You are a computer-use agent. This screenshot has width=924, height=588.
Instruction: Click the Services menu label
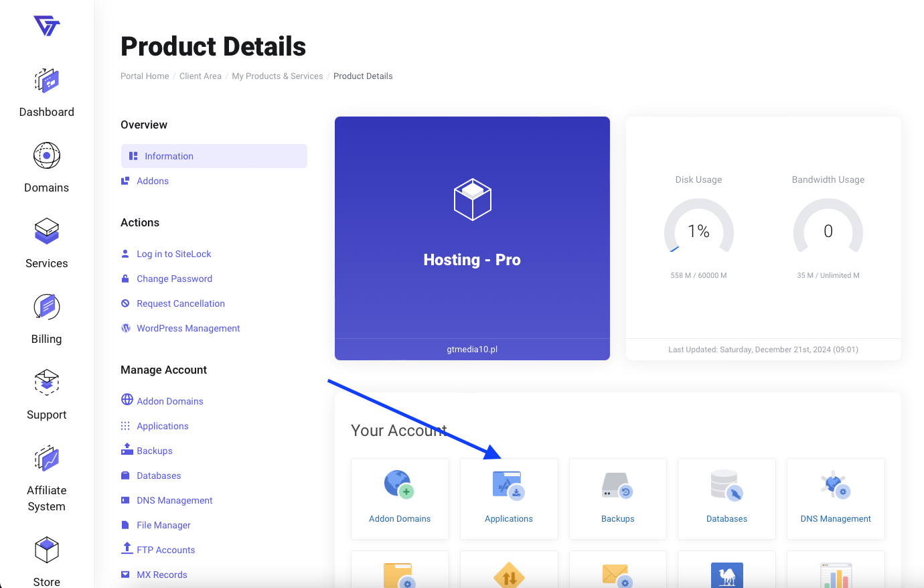47,263
